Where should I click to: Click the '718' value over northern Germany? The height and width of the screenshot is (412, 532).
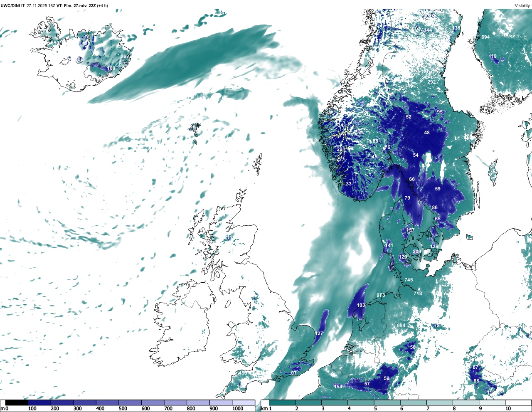pos(418,294)
